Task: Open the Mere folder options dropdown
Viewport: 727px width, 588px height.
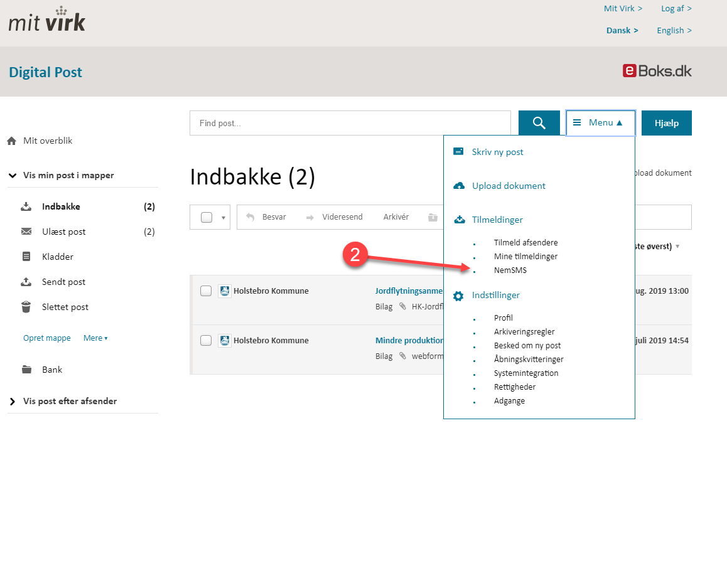Action: click(x=95, y=338)
